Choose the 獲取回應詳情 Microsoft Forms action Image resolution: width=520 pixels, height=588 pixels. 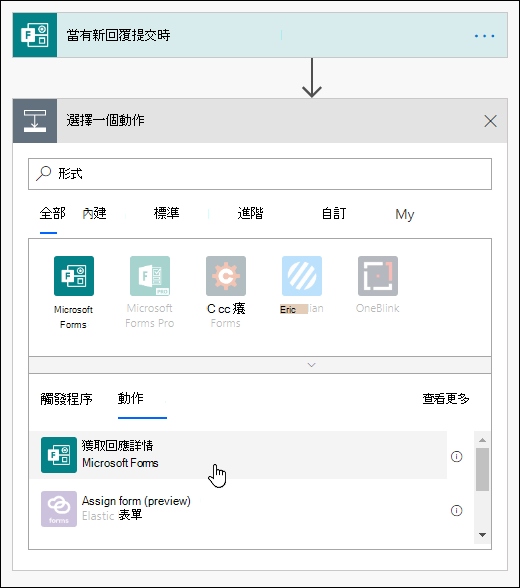coord(238,455)
